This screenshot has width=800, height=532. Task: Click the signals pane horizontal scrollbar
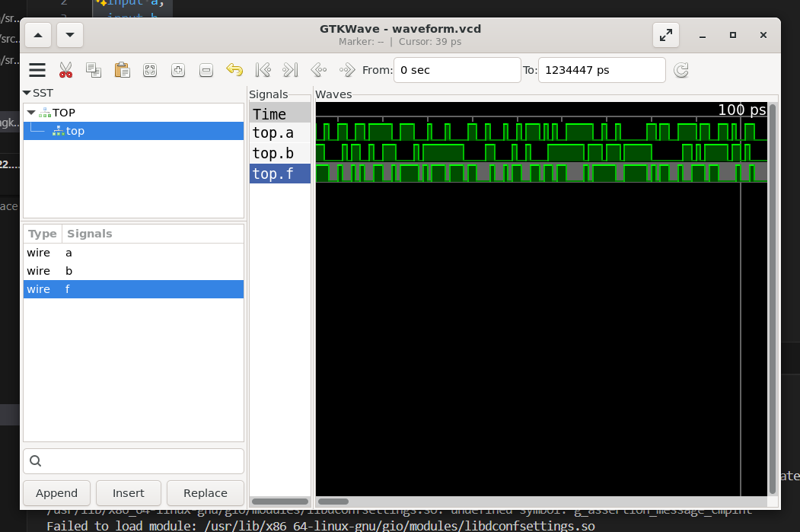280,502
